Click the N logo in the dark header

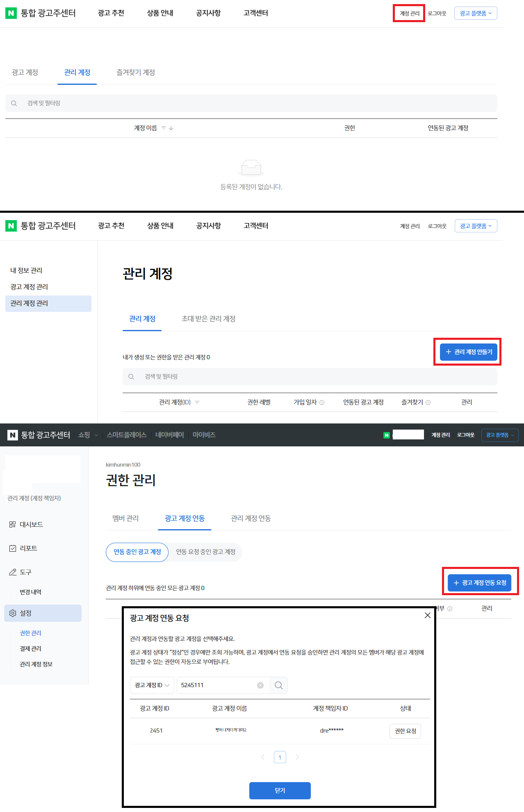[13, 435]
